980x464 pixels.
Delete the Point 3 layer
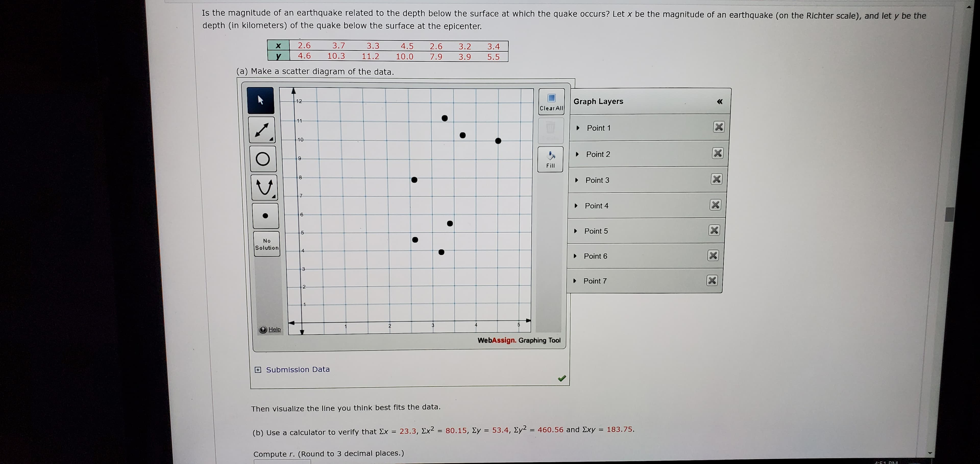point(716,179)
